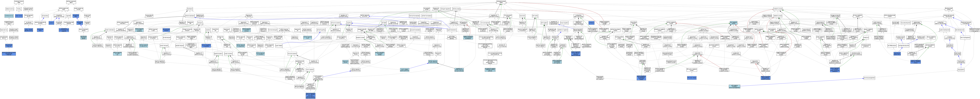Select the blue 'cytoplasm' node

coord(51,23)
